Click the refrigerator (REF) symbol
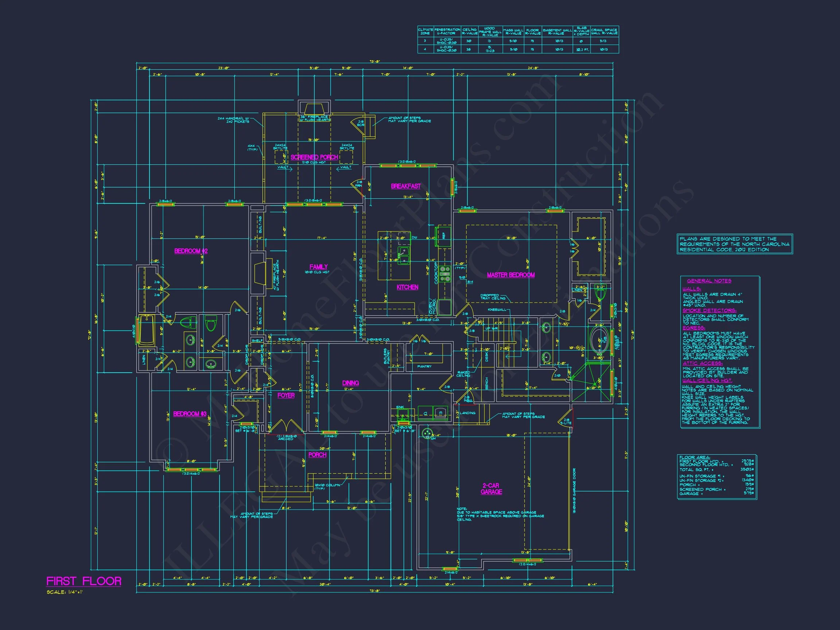Image resolution: width=840 pixels, height=630 pixels. 444,236
